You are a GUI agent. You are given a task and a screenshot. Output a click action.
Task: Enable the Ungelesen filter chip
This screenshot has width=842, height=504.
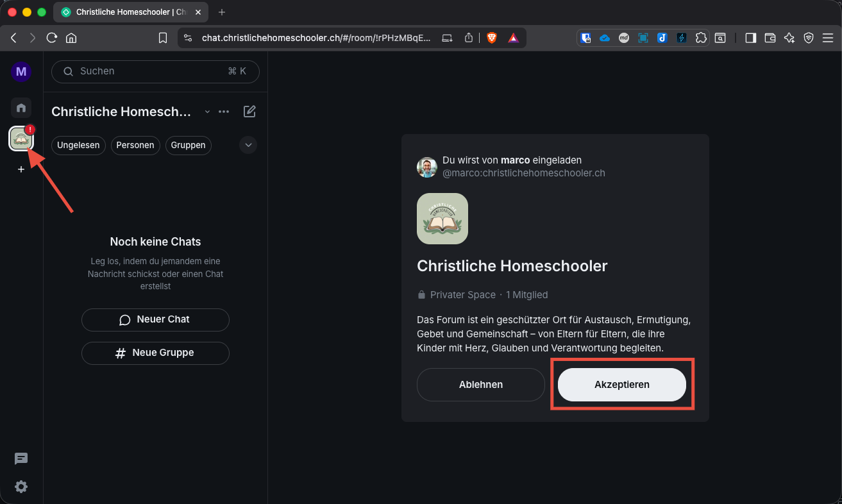(x=78, y=146)
